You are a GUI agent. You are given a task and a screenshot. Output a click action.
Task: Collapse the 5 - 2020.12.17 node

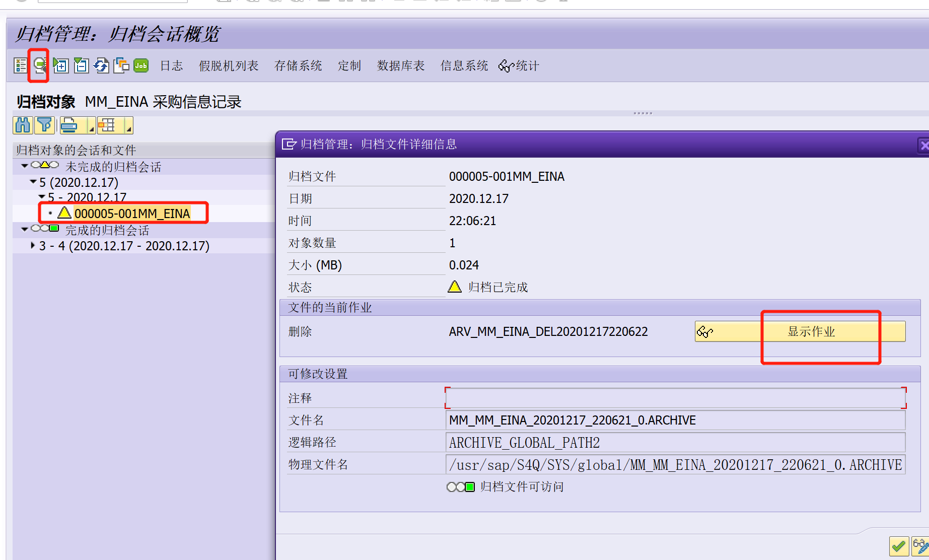[x=42, y=196]
